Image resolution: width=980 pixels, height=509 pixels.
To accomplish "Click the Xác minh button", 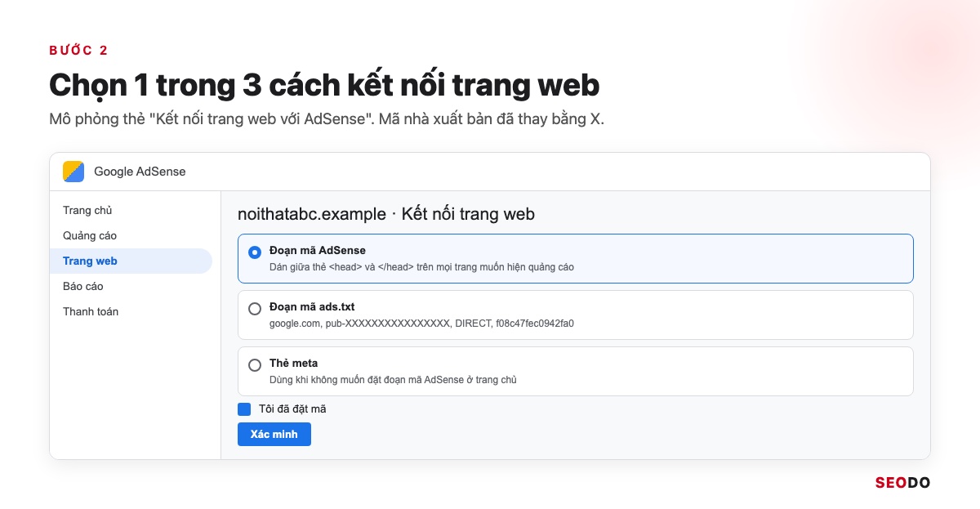I will [x=274, y=434].
